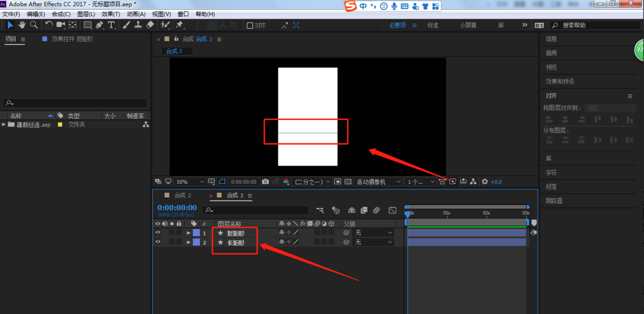Screen dimensions: 644x314
Task: Enable motion blur for the composition
Action: 377,210
